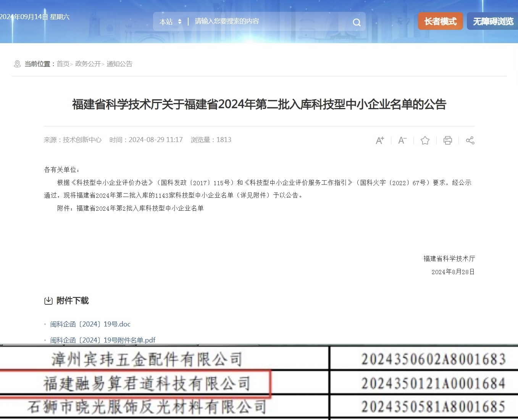The height and width of the screenshot is (420, 518).
Task: Favorite the article with star icon
Action: coord(425,141)
